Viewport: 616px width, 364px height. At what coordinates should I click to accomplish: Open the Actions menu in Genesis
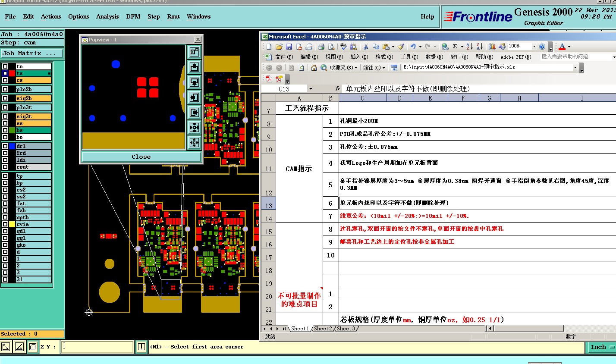pos(51,17)
